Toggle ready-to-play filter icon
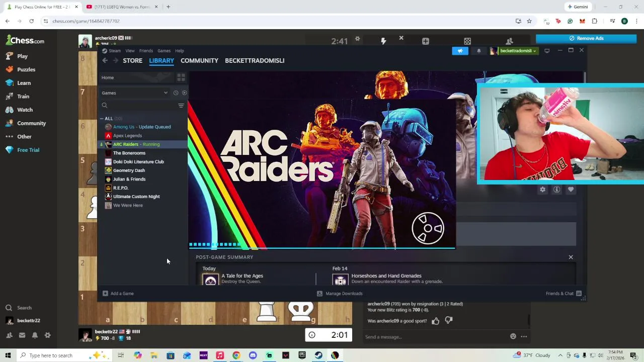This screenshot has width=644, height=362. coord(184,93)
